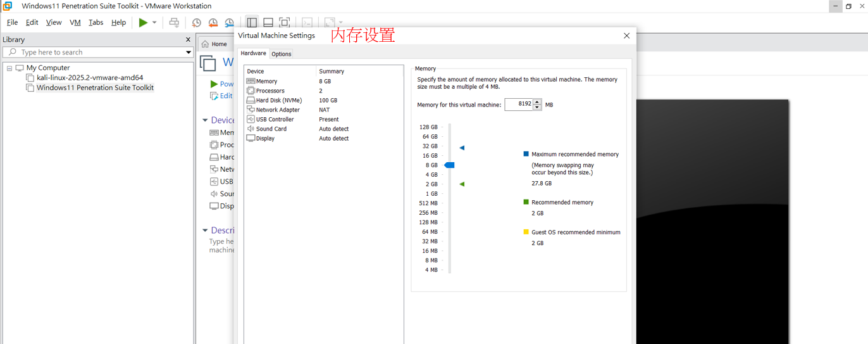The image size is (868, 344).
Task: Select the USB Controller device row
Action: click(x=323, y=119)
